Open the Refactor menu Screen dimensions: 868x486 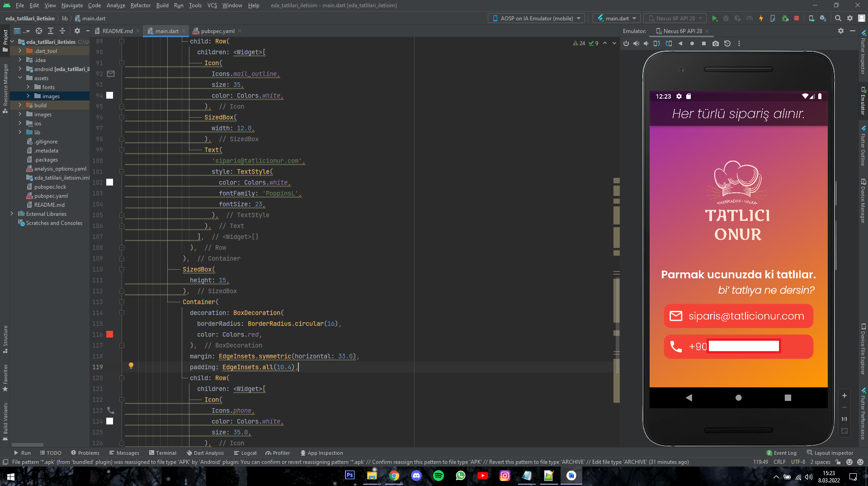click(x=141, y=5)
